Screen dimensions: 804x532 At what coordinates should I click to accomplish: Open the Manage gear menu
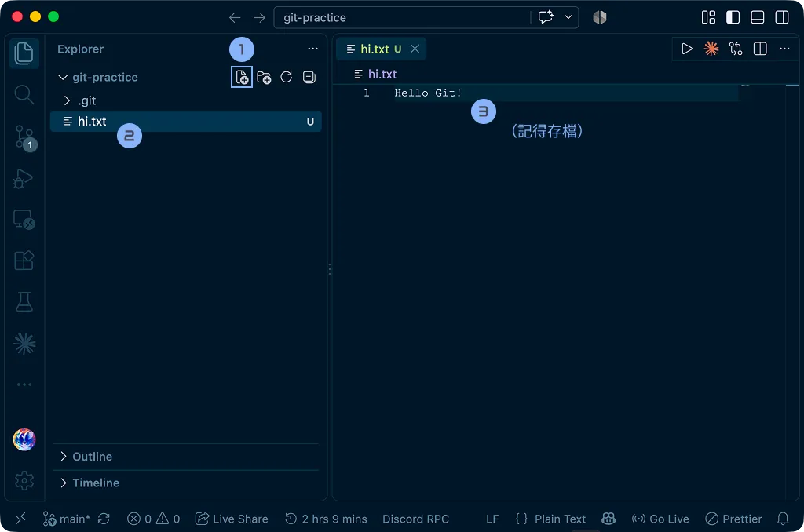coord(24,480)
